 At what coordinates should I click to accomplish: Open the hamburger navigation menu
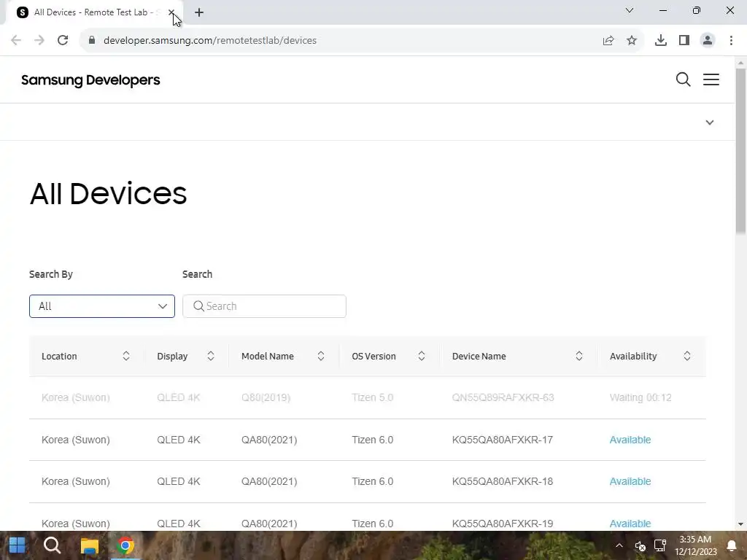click(711, 79)
